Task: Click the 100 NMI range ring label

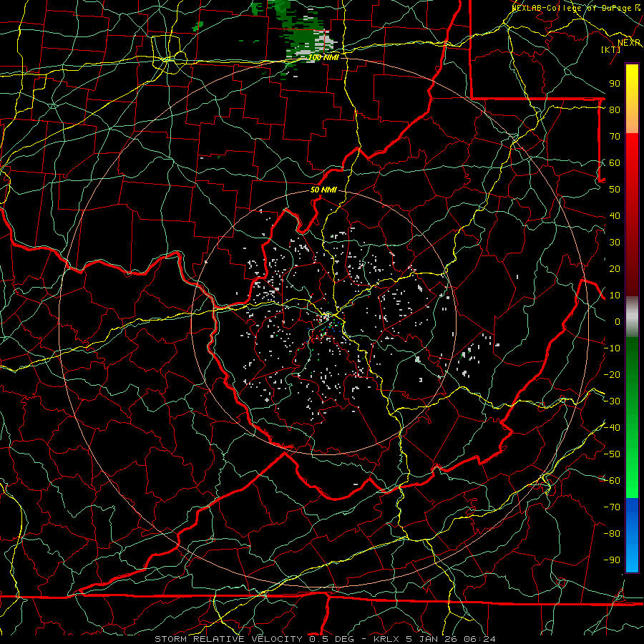Action: pos(323,57)
